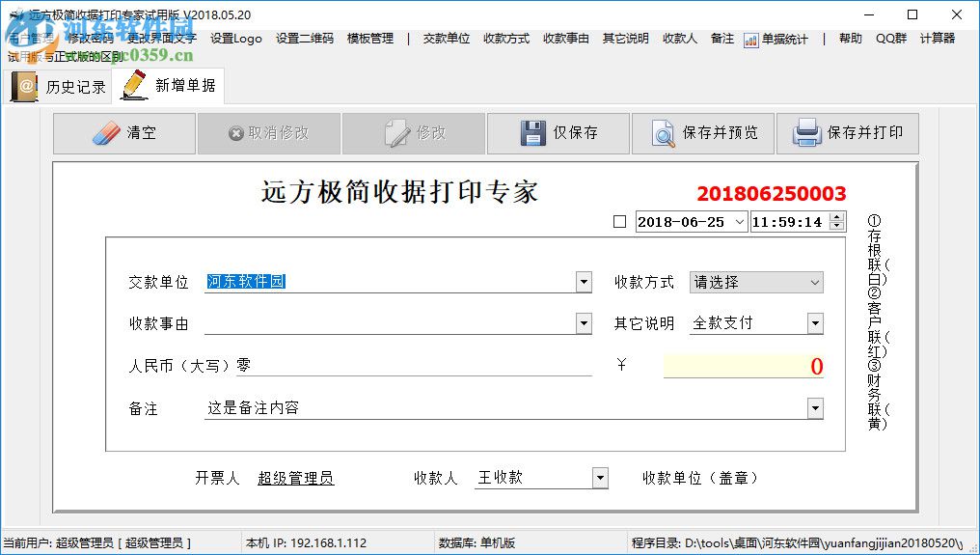Click the printer 保存并打印 save and print button
The image size is (980, 555).
pos(848,133)
